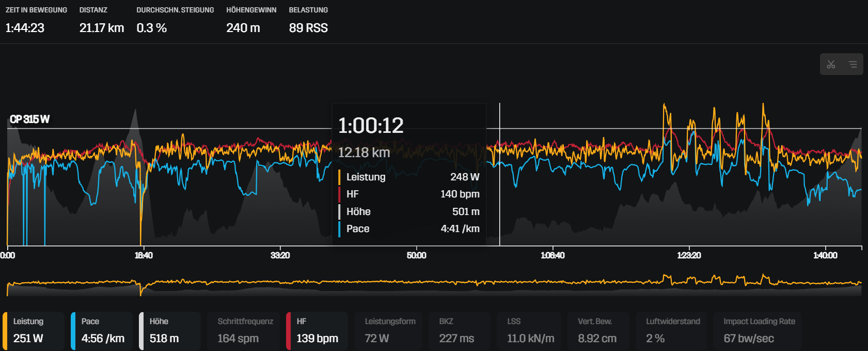Image resolution: width=868 pixels, height=351 pixels.
Task: Show Vert. Bew. on the graph
Action: click(598, 330)
